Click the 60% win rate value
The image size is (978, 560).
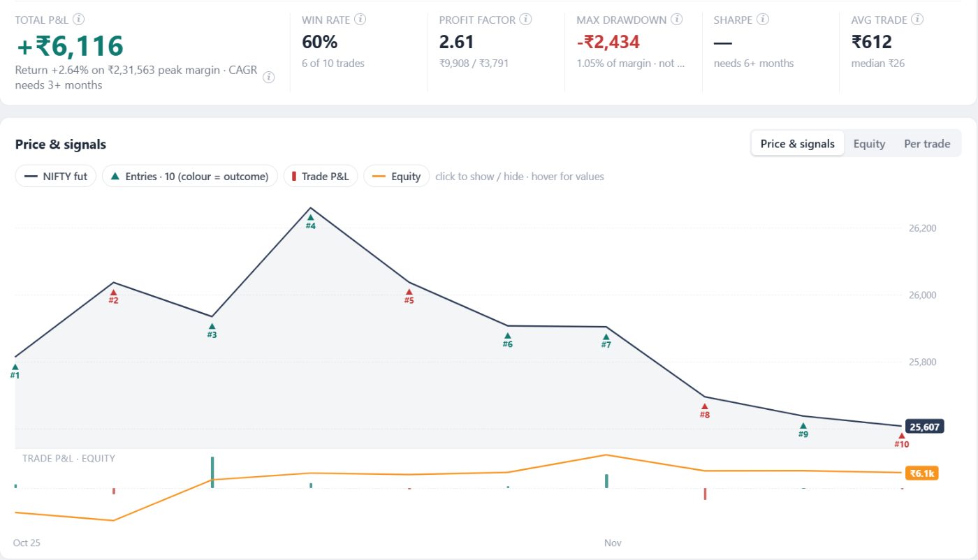point(319,42)
